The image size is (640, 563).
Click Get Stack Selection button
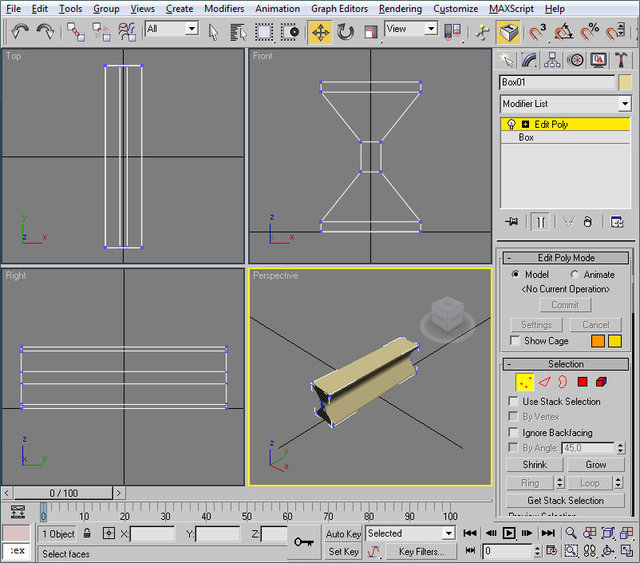click(565, 500)
